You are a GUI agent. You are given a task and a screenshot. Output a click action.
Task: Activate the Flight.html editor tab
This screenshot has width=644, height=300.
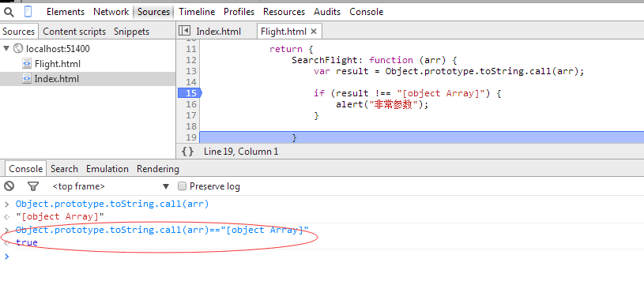point(284,32)
